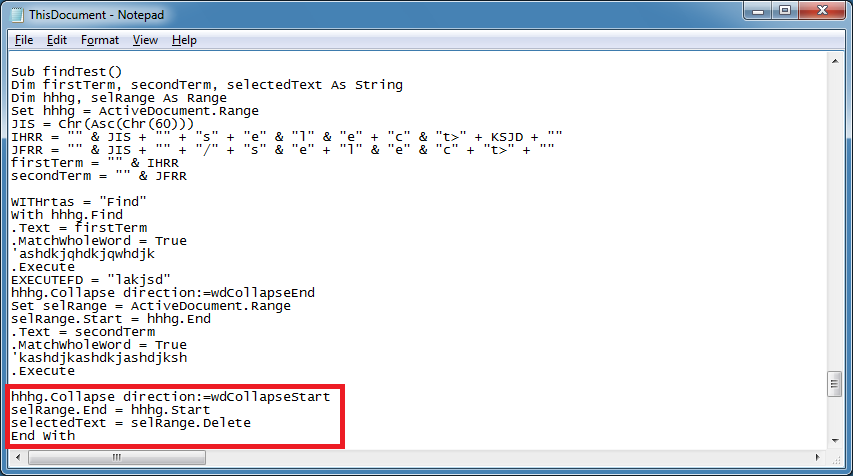Click the vertical scrollbar down arrow
This screenshot has height=476, width=853.
point(836,440)
